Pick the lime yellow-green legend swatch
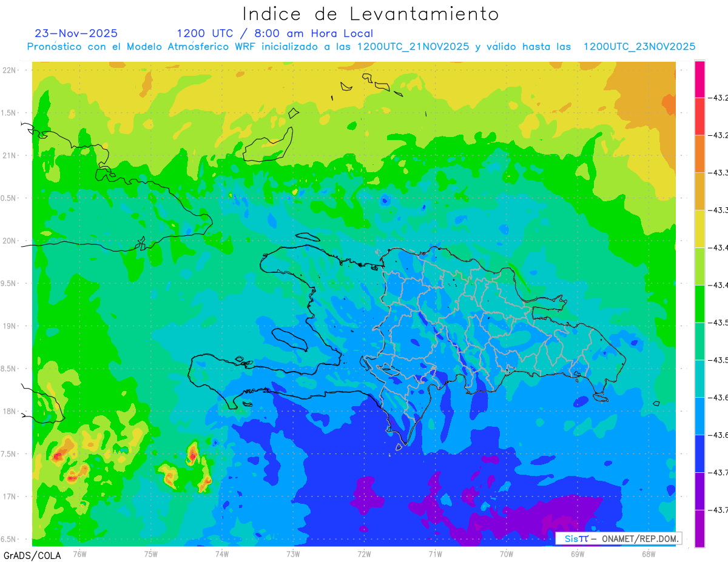This screenshot has width=728, height=562. [x=699, y=266]
